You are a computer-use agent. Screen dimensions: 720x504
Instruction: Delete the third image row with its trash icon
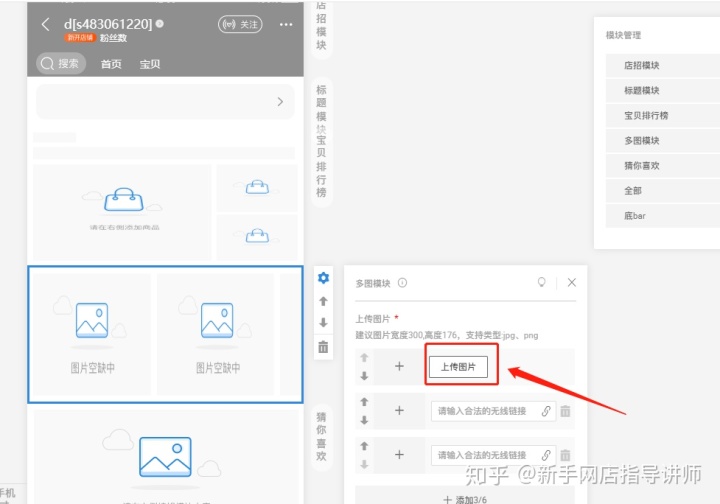pos(565,455)
